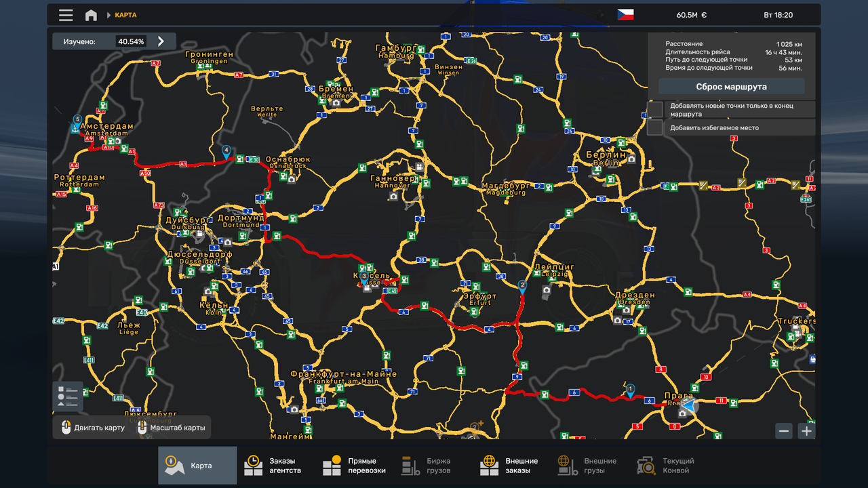
Task: Click the Роттердам city label
Action: pyautogui.click(x=79, y=178)
